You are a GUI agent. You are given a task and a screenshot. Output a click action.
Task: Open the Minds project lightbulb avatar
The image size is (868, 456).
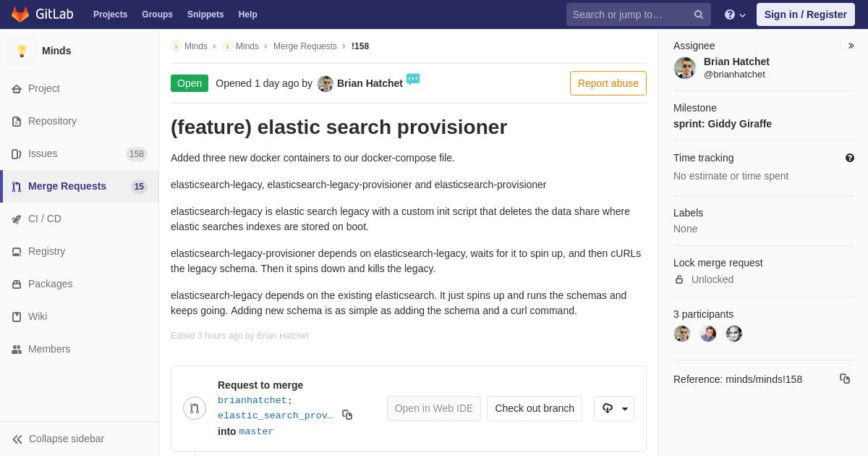pyautogui.click(x=22, y=51)
